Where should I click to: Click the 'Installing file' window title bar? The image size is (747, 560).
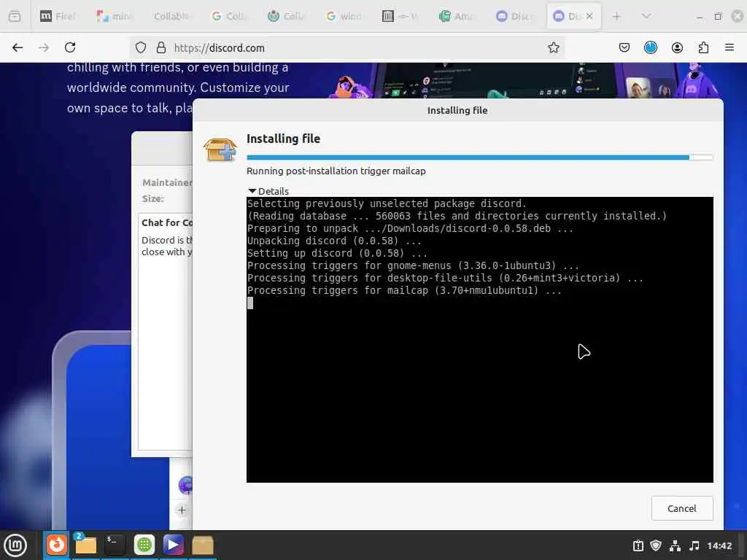tap(457, 111)
